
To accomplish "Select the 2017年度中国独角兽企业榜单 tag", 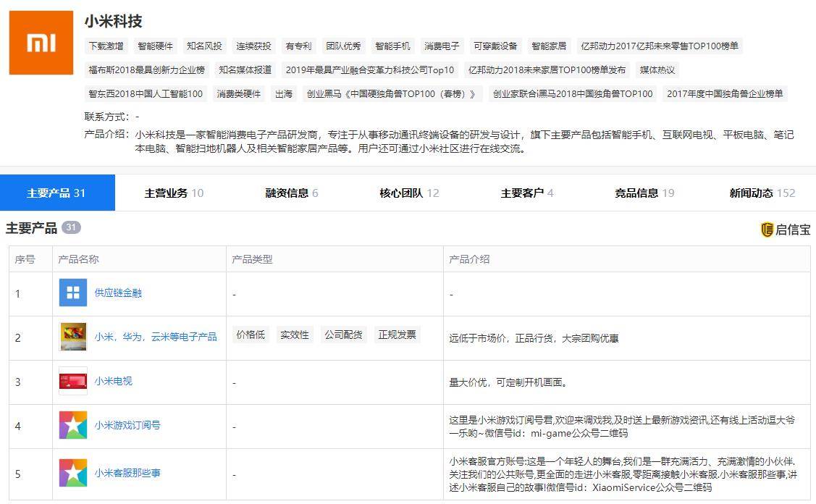I will 725,93.
